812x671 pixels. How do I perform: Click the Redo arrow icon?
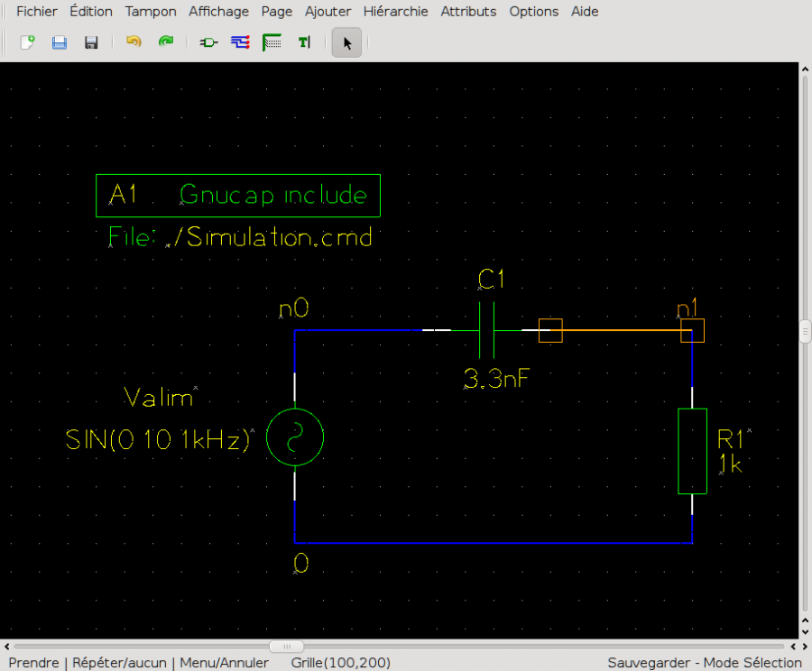click(166, 41)
